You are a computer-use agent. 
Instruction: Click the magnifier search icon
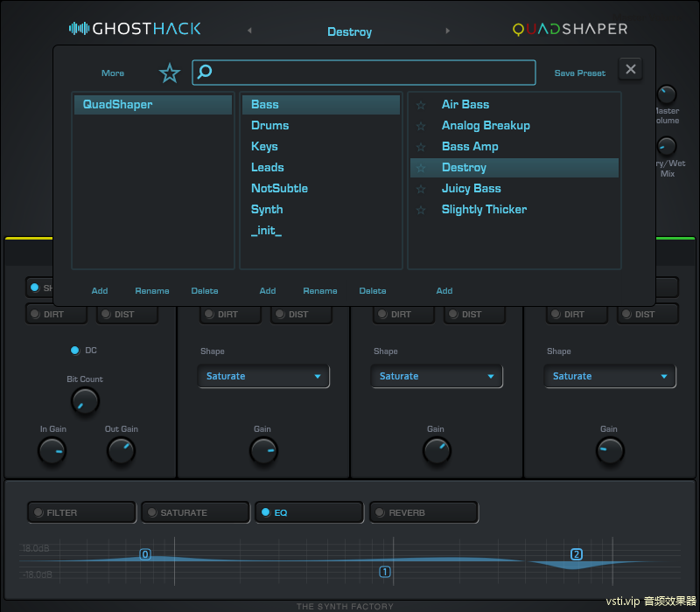click(x=205, y=73)
